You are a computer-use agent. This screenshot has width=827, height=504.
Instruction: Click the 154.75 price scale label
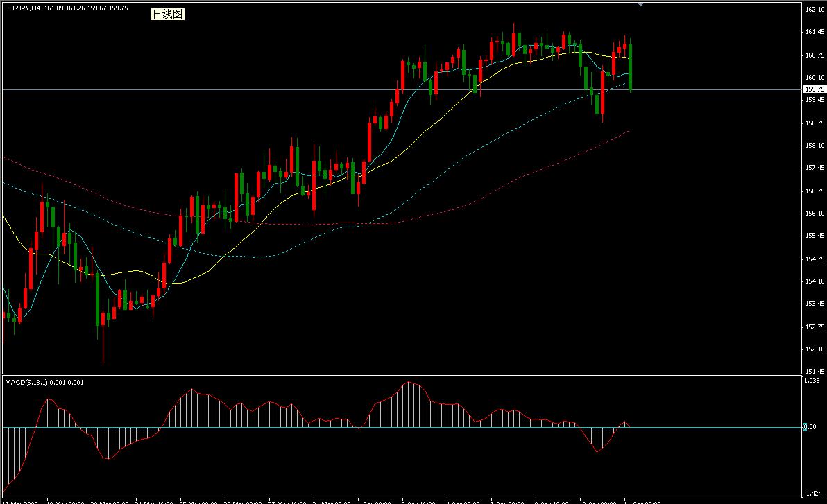click(815, 259)
